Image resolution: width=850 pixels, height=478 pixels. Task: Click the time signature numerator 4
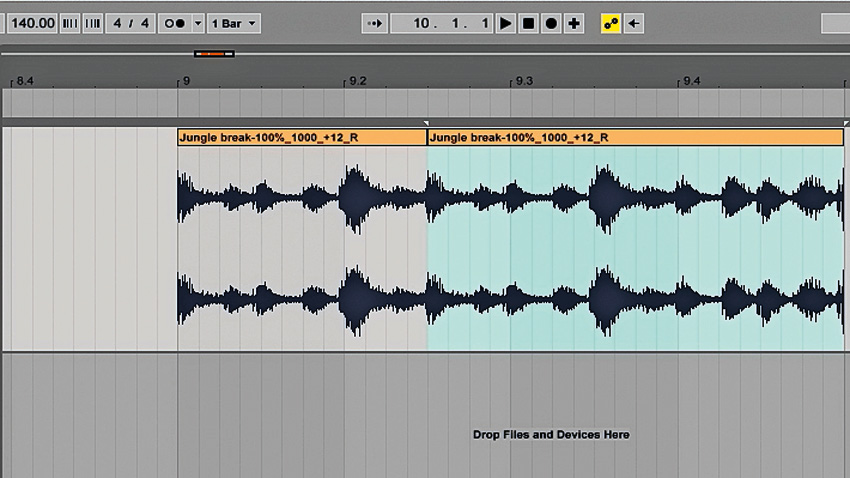point(118,23)
